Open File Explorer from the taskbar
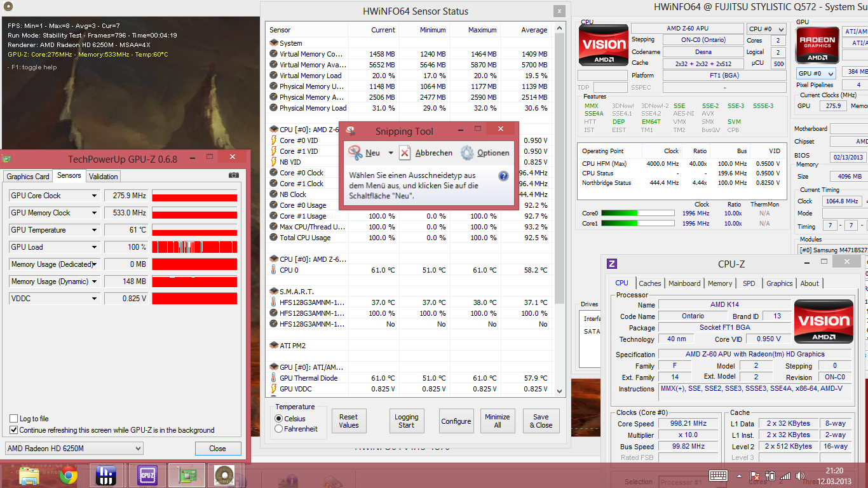 click(x=29, y=475)
